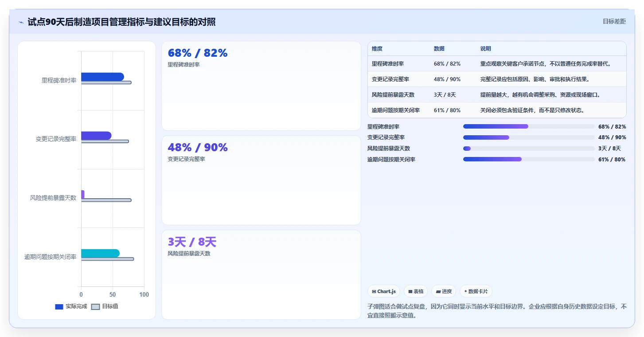Click the dashboard title starting with 试点90天后
Viewport: 644px width, 337px height.
121,22
